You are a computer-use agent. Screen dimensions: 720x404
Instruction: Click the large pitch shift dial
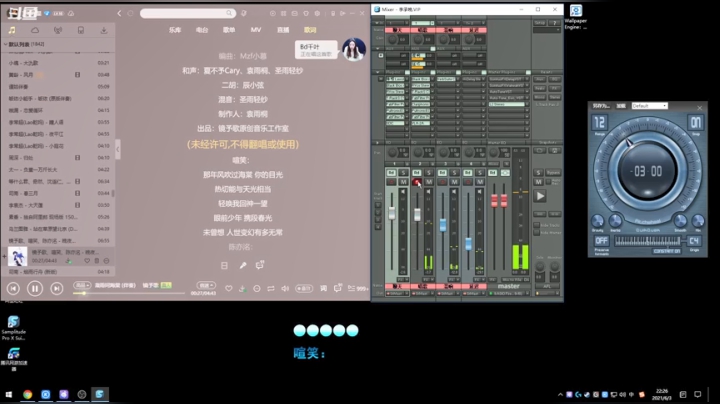pyautogui.click(x=648, y=171)
